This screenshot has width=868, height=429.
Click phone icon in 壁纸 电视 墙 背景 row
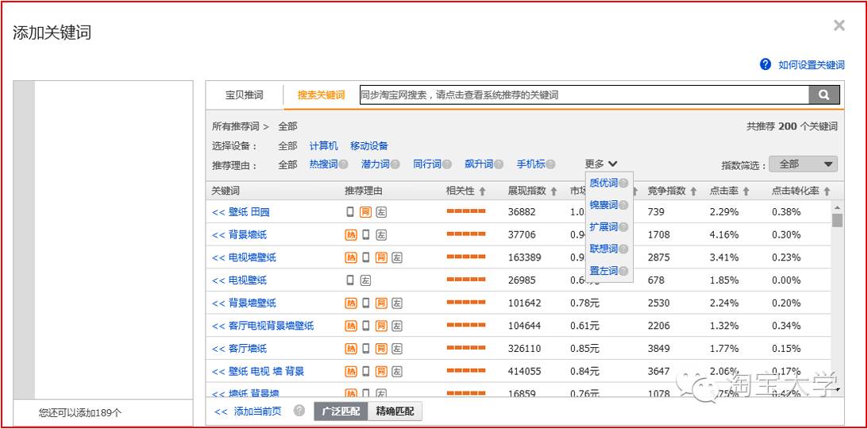[366, 371]
